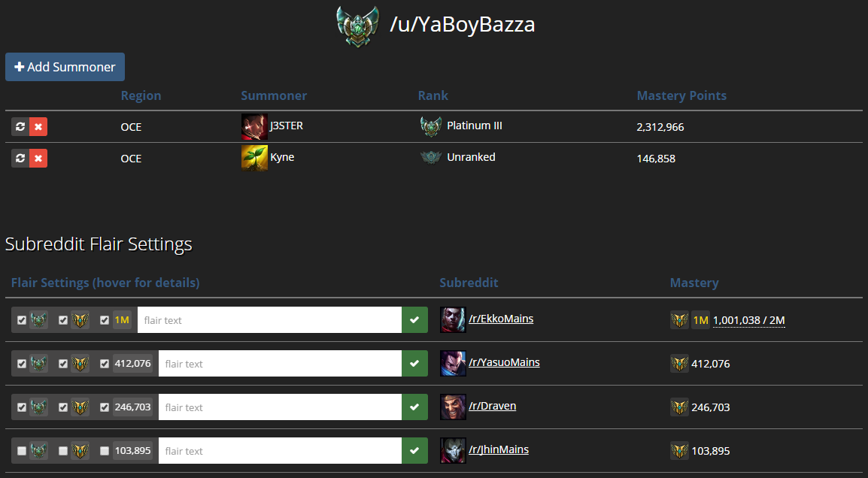The image size is (868, 478).
Task: Click the flair text field for EkkoMains
Action: [269, 319]
